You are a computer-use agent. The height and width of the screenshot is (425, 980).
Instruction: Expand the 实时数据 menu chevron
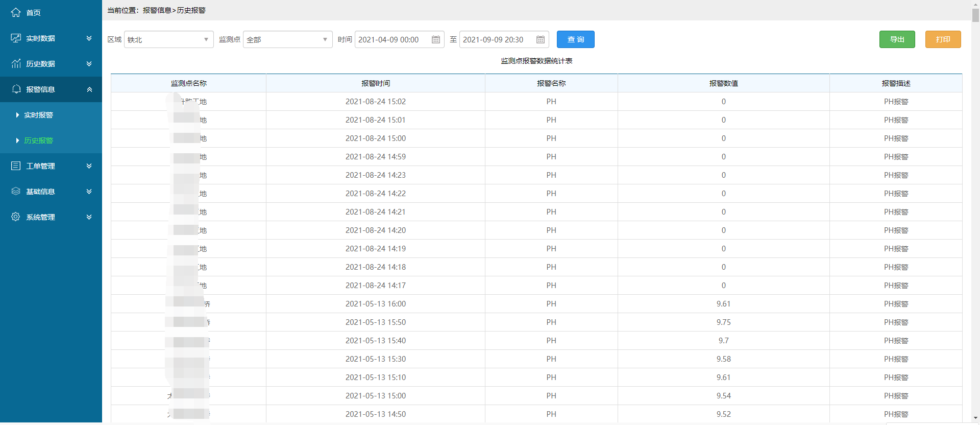point(89,38)
